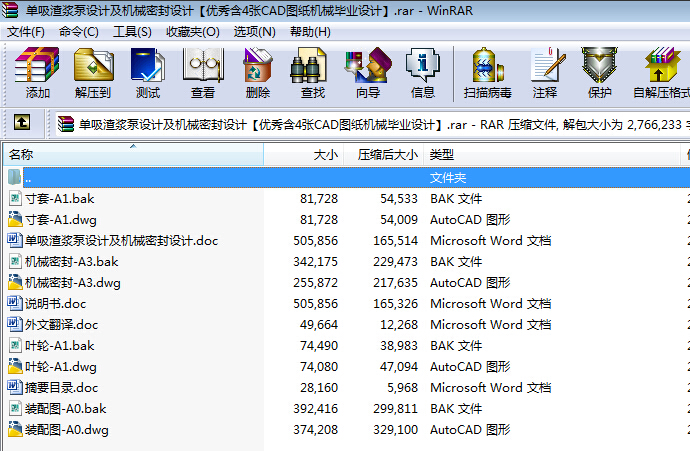Sort by the Type (类型) column header
Screen dimensions: 690x451
(552, 154)
